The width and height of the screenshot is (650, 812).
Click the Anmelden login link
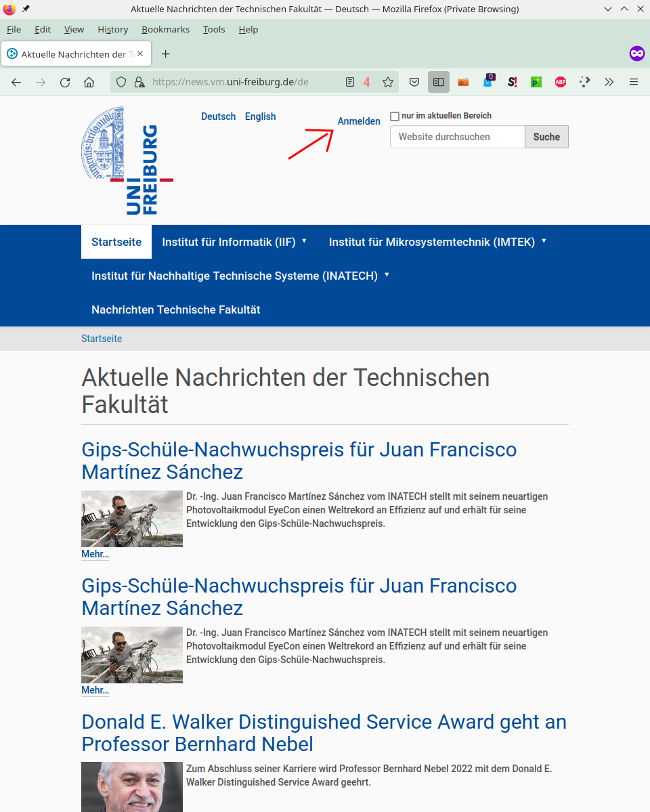pos(359,121)
